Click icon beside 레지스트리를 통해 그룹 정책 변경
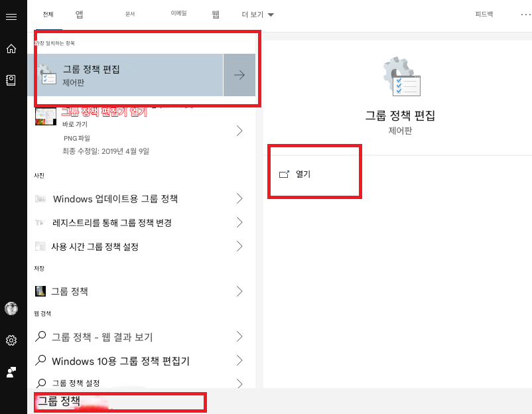This screenshot has height=414, width=532. [40, 223]
